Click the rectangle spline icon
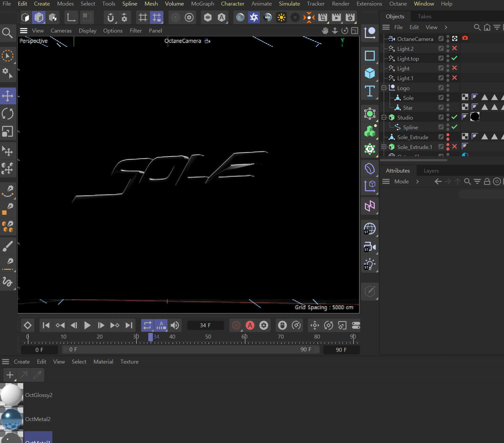 click(x=370, y=56)
